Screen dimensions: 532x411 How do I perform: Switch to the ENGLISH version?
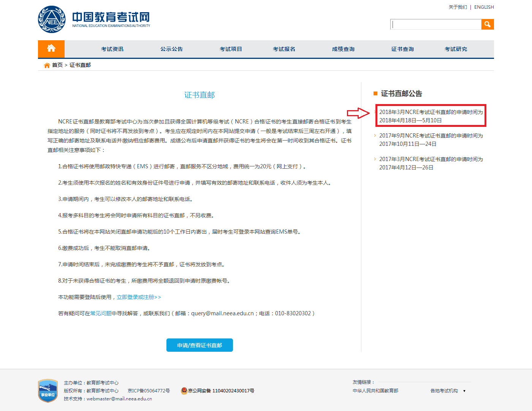[x=484, y=7]
